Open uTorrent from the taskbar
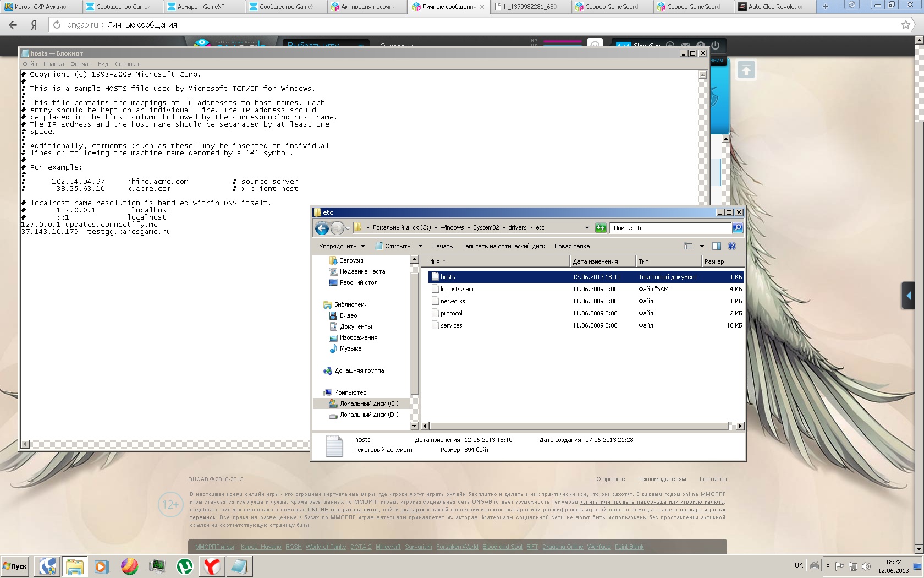This screenshot has height=578, width=924. coord(184,566)
